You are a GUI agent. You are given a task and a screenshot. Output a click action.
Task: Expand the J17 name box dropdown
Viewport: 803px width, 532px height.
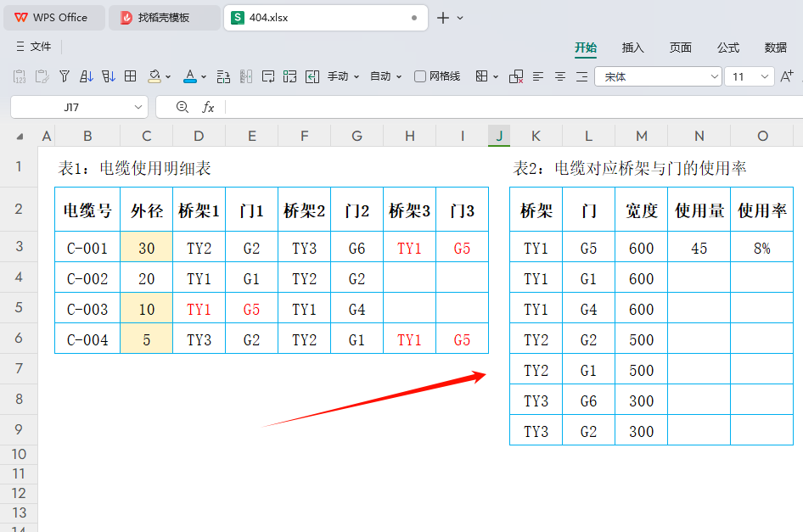138,107
